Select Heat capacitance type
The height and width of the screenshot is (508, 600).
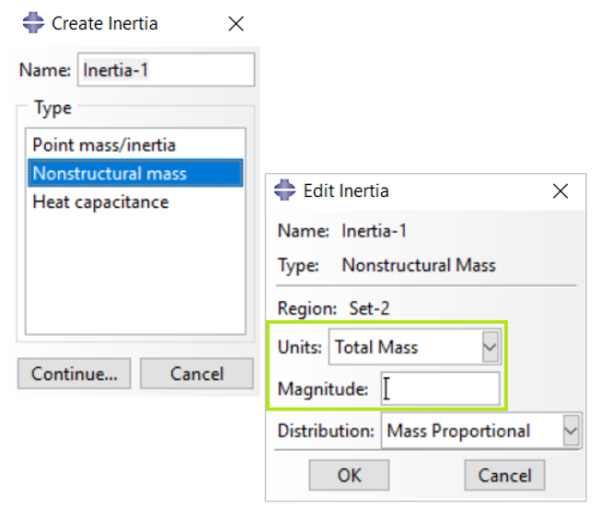click(x=135, y=202)
